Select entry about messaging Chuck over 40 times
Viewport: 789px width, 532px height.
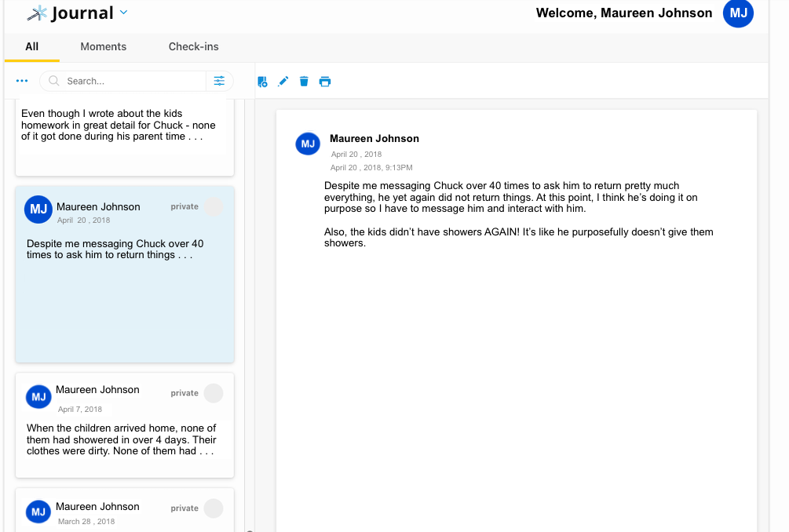coord(124,275)
